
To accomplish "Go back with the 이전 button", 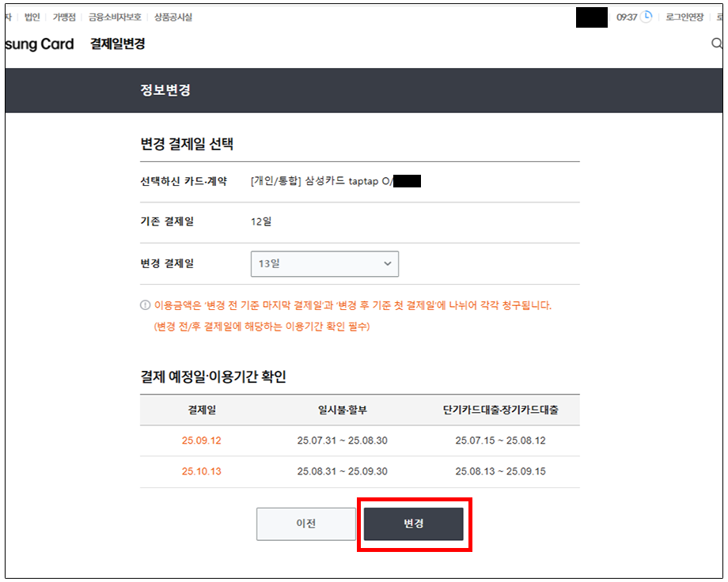I will pyautogui.click(x=306, y=524).
